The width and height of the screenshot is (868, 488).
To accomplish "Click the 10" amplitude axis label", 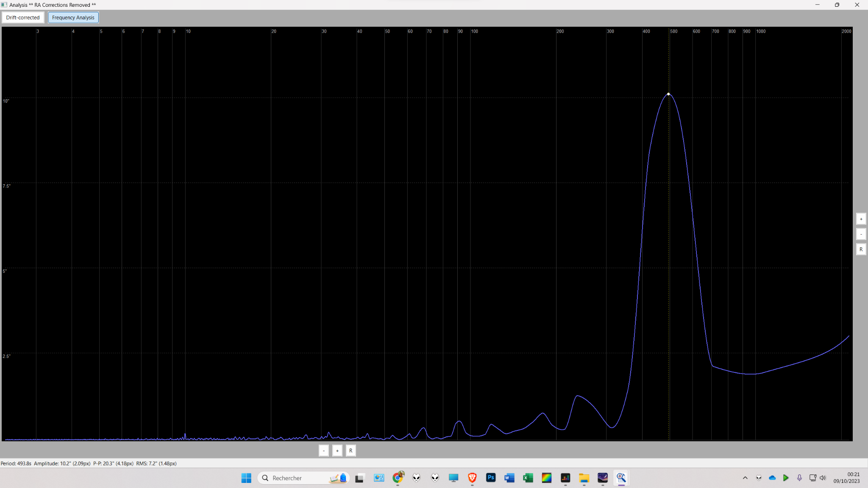I will [x=6, y=101].
